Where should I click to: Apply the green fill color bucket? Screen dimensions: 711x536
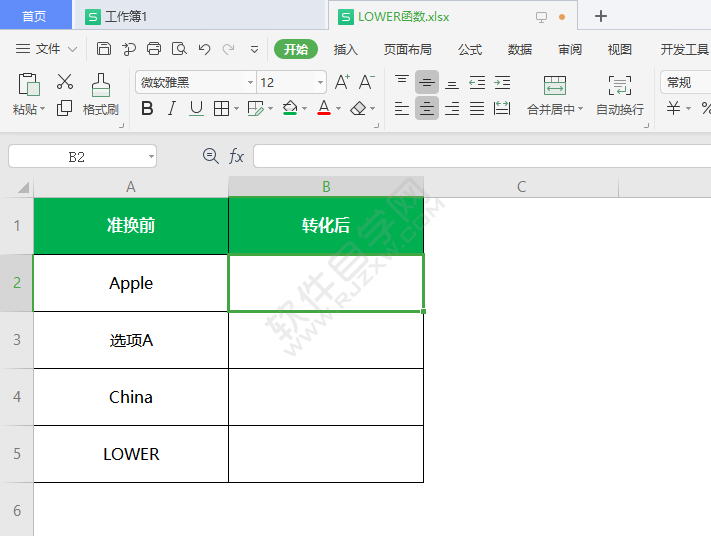(290, 108)
